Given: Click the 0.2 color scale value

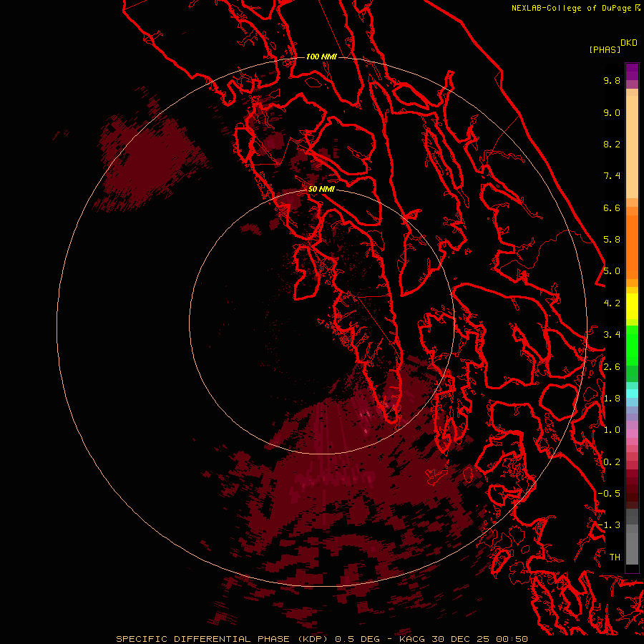Looking at the screenshot, I should click(612, 462).
